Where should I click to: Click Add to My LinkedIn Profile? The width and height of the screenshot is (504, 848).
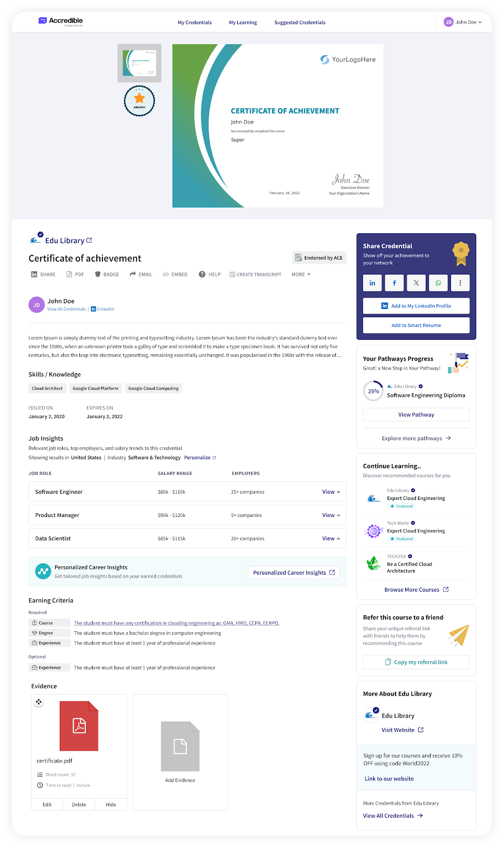click(416, 306)
